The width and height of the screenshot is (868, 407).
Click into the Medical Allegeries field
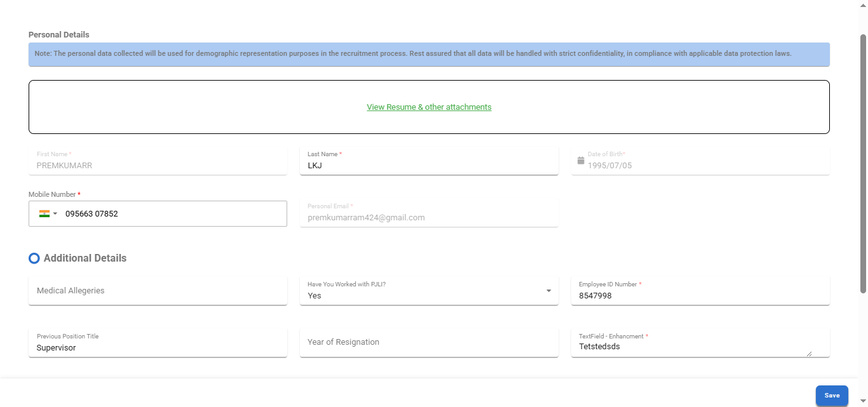(x=158, y=291)
